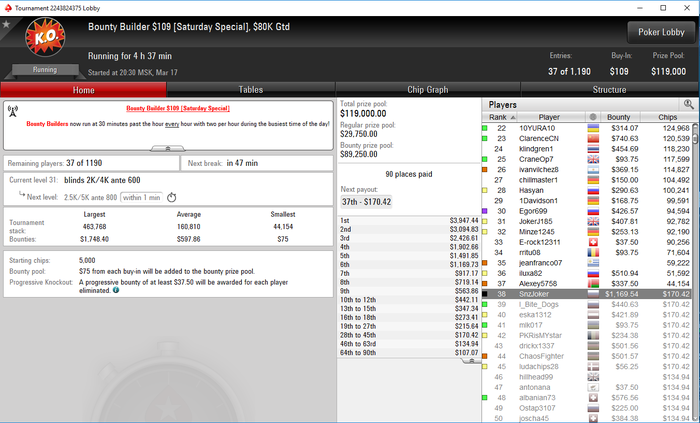Open the Chip Graph tab
Viewport: 700px width, 423px height.
(428, 90)
